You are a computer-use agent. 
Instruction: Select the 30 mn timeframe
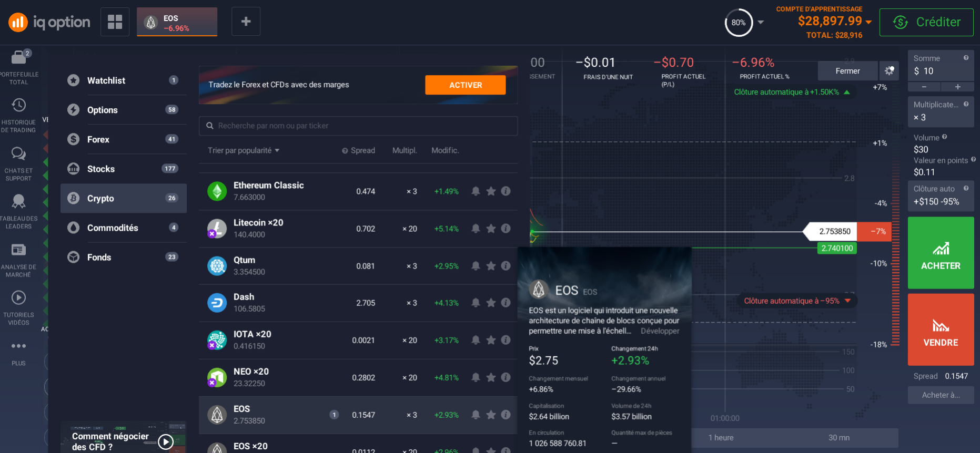click(x=838, y=438)
